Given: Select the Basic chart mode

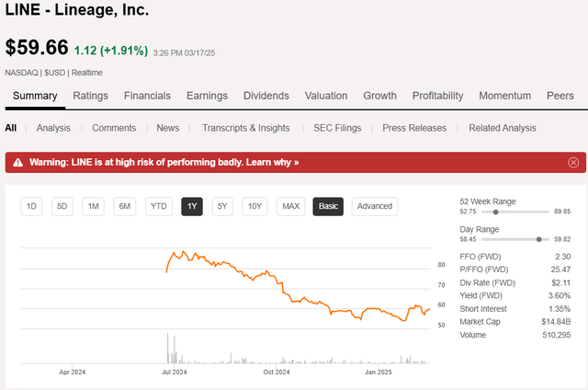Looking at the screenshot, I should (328, 206).
